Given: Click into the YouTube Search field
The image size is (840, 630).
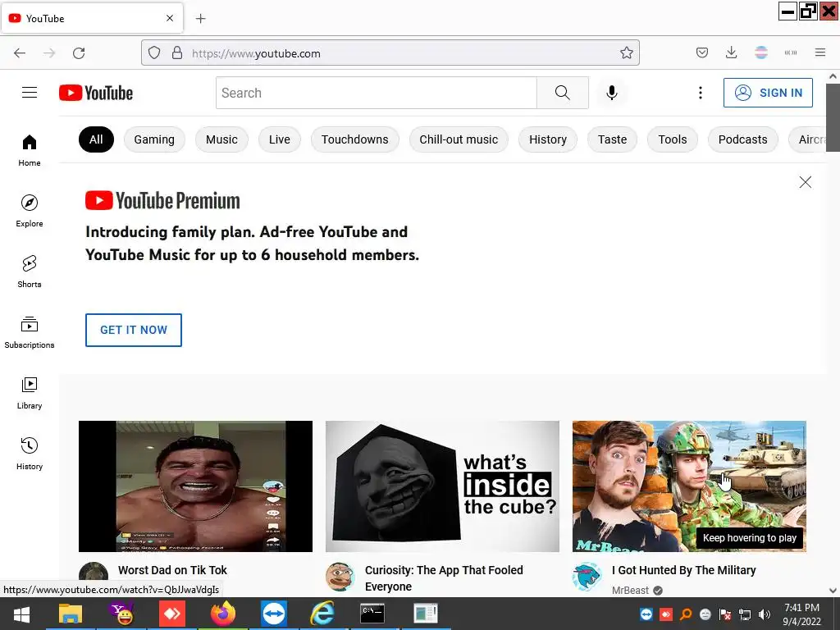Looking at the screenshot, I should [x=376, y=93].
